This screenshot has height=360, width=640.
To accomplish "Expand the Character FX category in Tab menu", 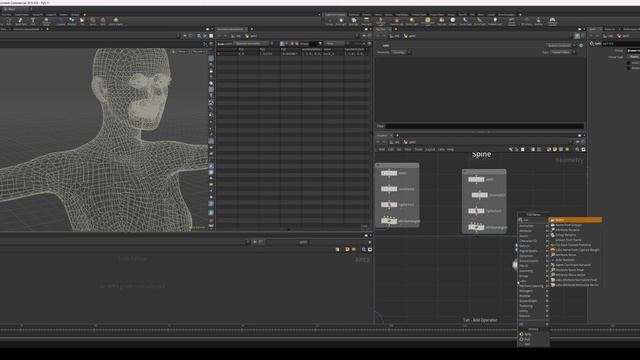I will coord(533,241).
